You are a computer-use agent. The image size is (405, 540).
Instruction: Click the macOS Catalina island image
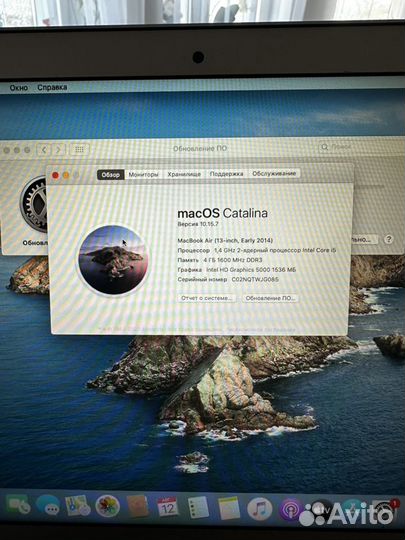click(113, 260)
